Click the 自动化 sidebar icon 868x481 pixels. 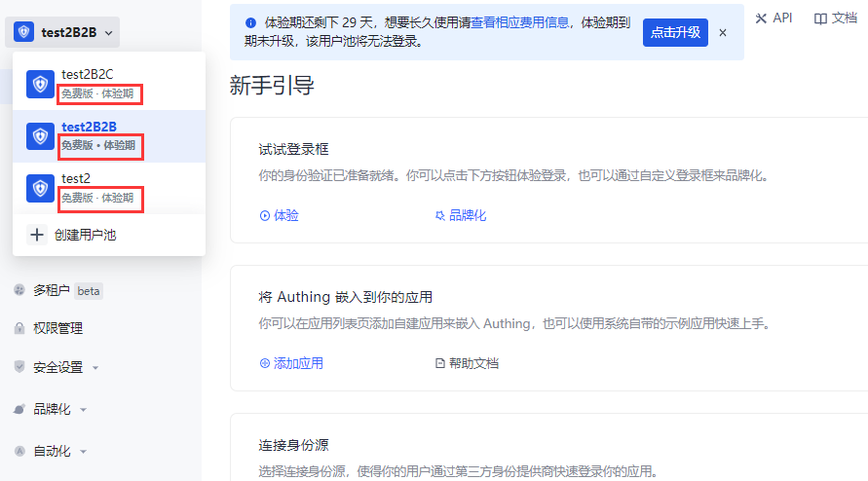(19, 451)
